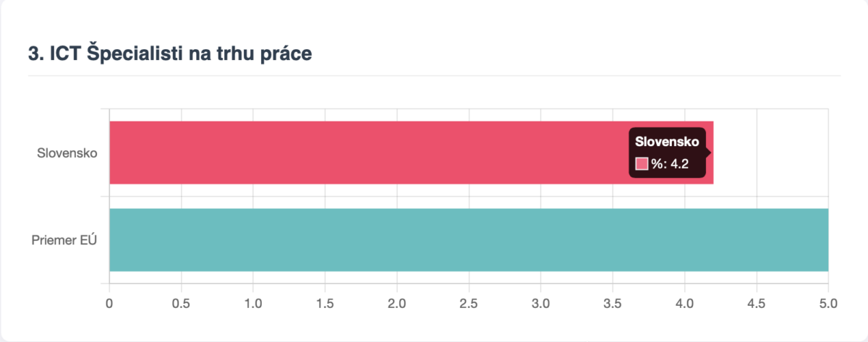
Task: Click the bold Slovensko tooltip title
Action: coord(667,142)
